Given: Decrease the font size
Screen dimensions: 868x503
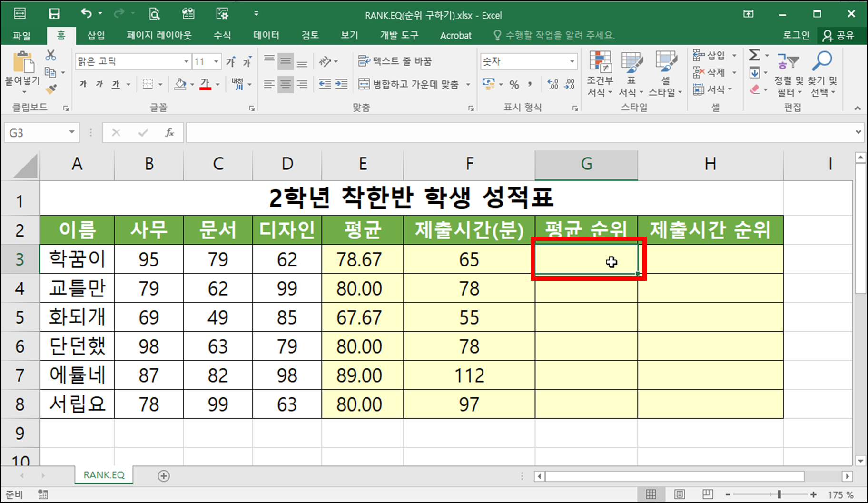Looking at the screenshot, I should (x=247, y=61).
